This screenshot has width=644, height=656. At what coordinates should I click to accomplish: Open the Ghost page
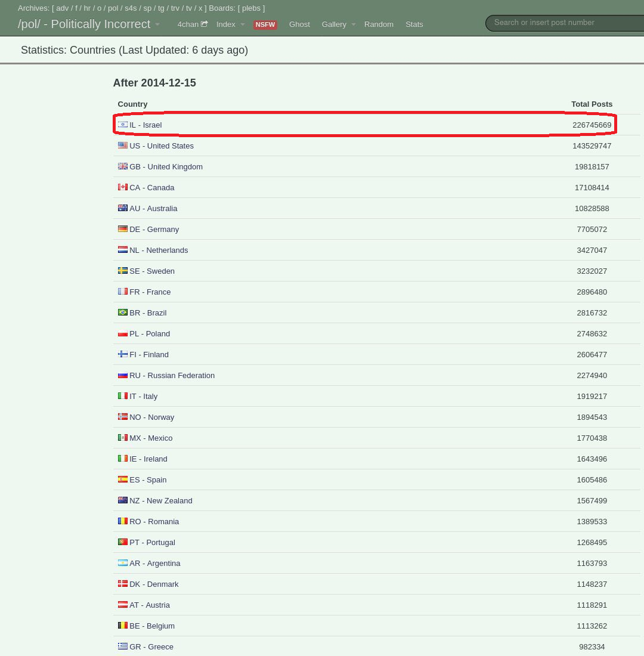[299, 24]
